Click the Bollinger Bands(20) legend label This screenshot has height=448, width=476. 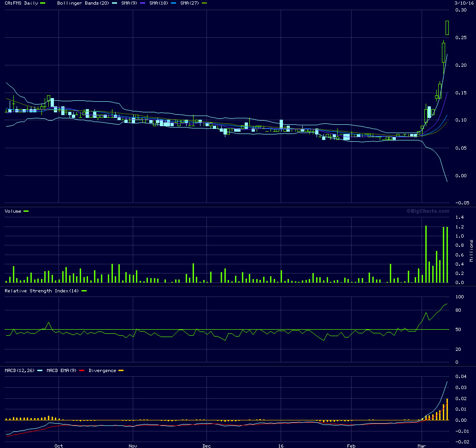[83, 3]
